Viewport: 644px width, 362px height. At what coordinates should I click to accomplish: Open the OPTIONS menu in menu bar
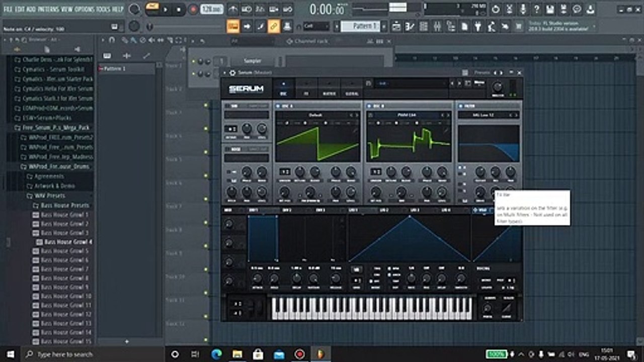tap(85, 9)
